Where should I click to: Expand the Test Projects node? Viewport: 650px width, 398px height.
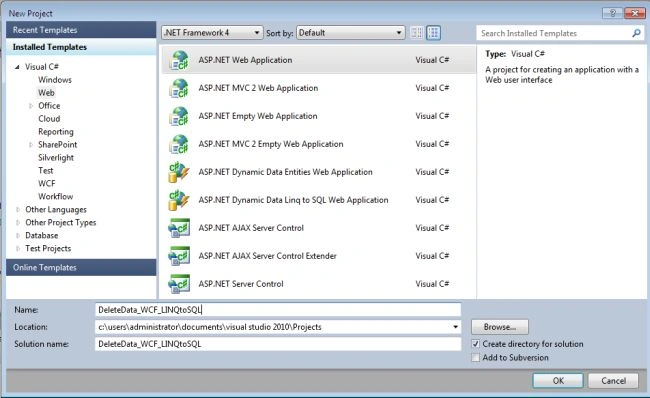[17, 249]
